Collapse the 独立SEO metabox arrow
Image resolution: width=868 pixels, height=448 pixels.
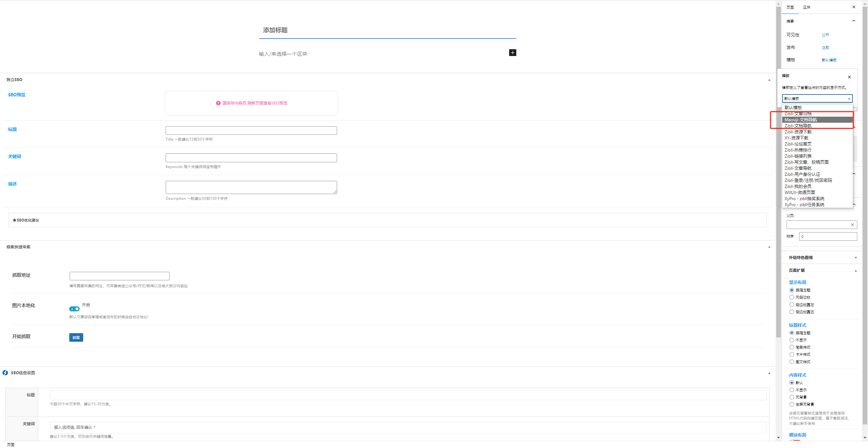click(769, 80)
